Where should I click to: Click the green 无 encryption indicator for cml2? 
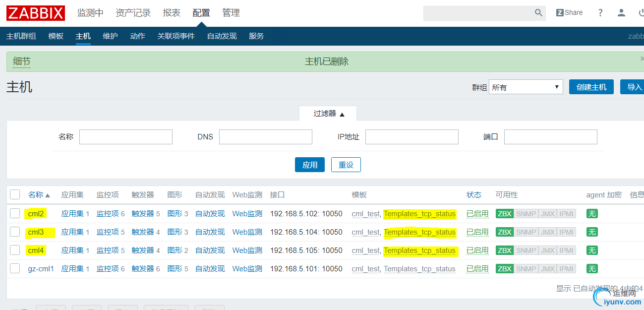(592, 213)
